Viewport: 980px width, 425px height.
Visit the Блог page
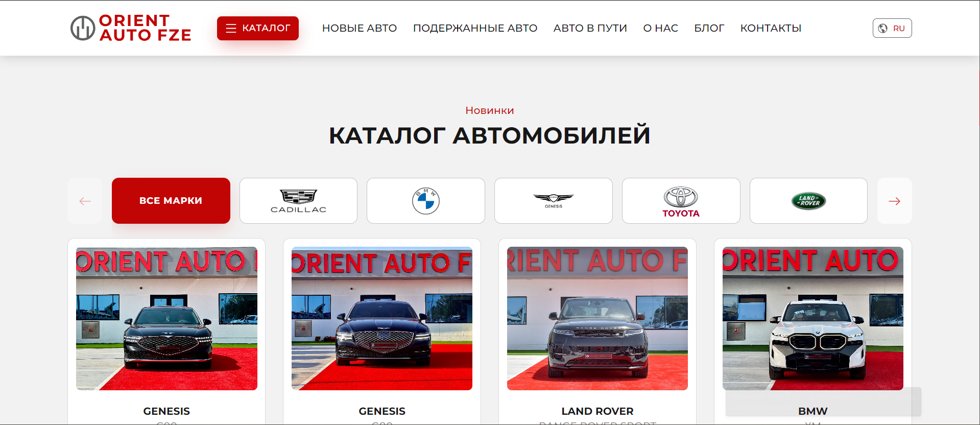click(x=709, y=28)
